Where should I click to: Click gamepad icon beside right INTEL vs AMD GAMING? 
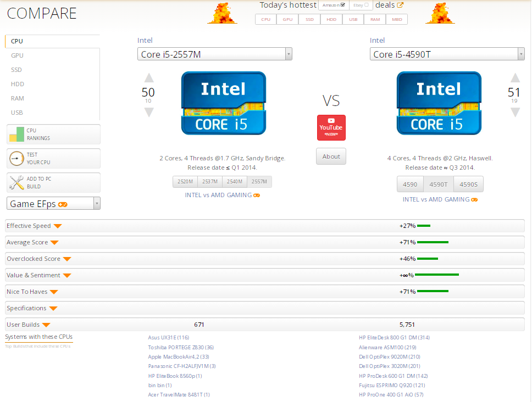pos(474,200)
